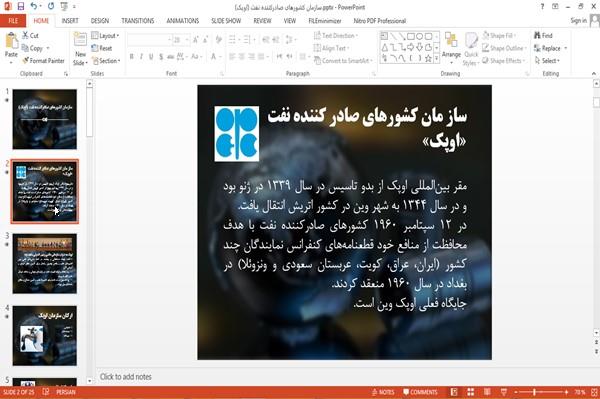The image size is (600, 399).
Task: Toggle Bold formatting
Action: (132, 57)
